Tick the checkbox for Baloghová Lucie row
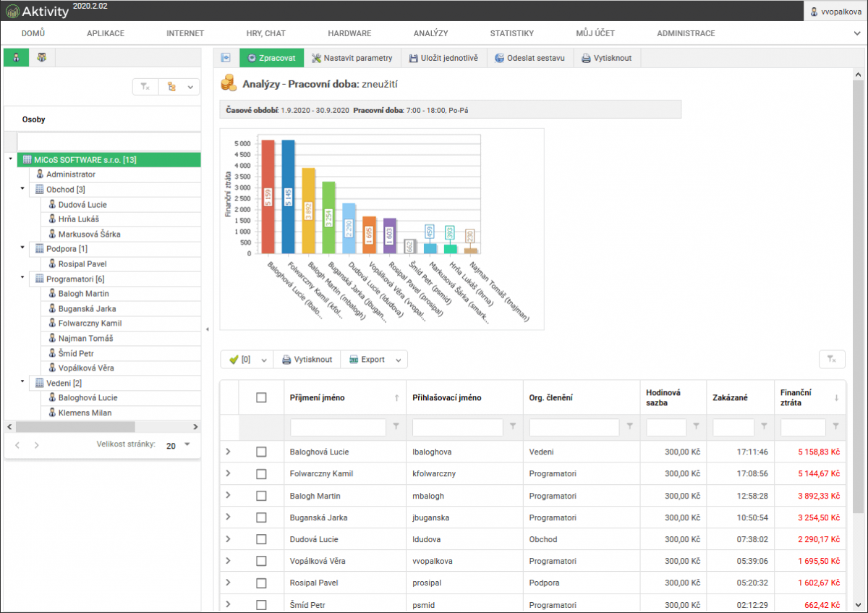Viewport: 868px width, 613px height. 261,452
